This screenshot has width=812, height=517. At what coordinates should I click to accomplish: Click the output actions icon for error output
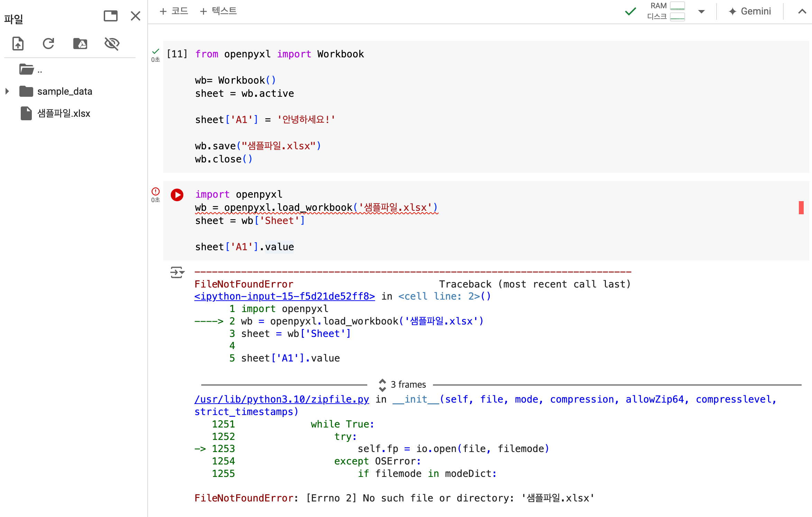pos(177,272)
